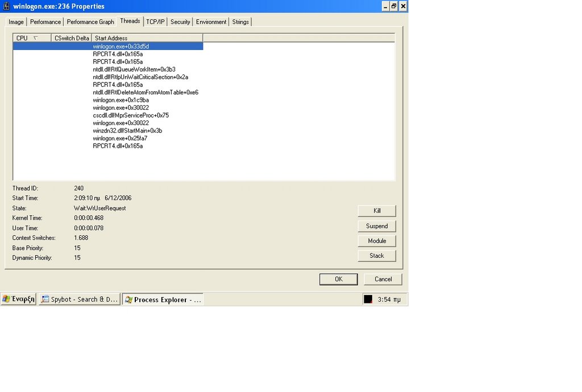Switch to the Strings tab
The width and height of the screenshot is (582, 392).
(x=240, y=22)
